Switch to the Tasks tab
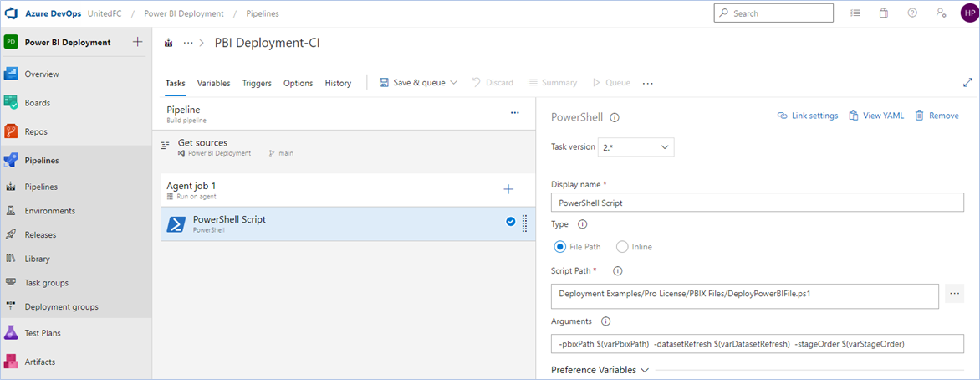This screenshot has width=980, height=380. click(175, 83)
